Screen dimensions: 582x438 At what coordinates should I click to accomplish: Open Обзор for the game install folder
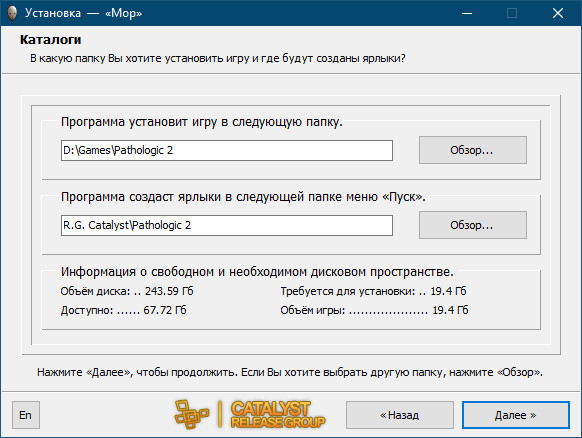(473, 150)
